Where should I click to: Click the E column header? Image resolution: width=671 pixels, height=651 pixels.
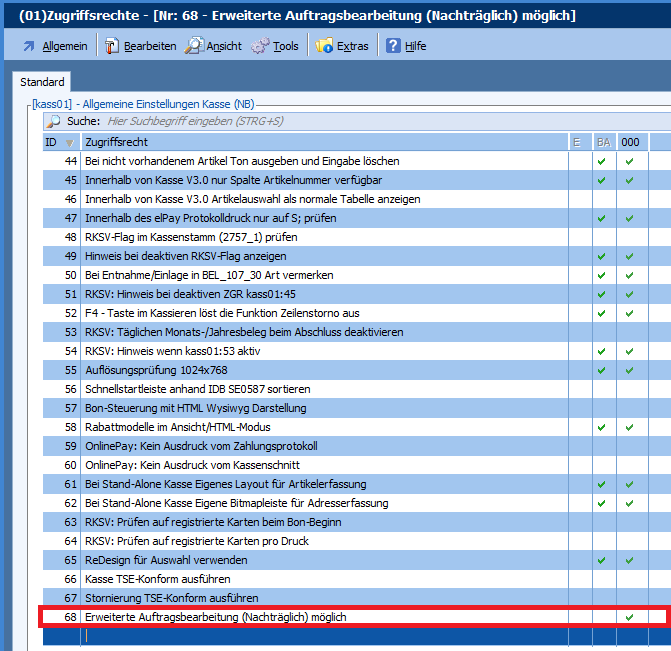[x=577, y=142]
